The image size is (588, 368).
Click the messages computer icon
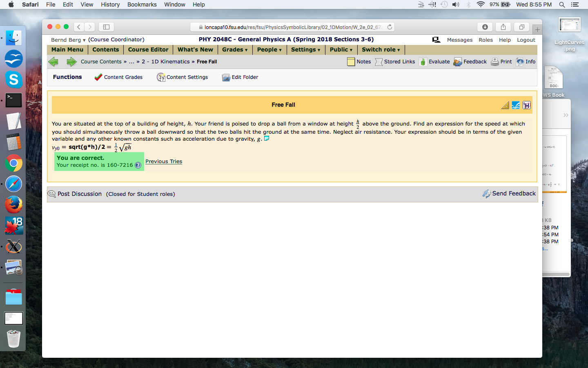point(436,40)
